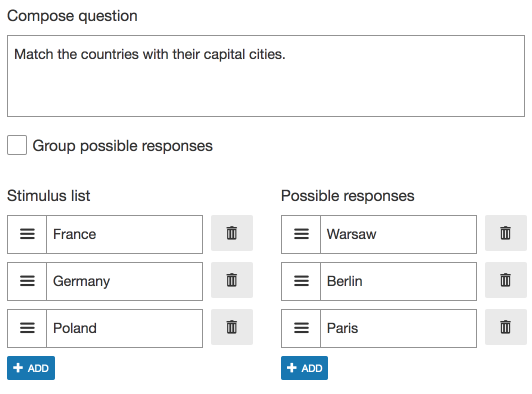The height and width of the screenshot is (394, 532).
Task: Delete the Poland stimulus item
Action: point(231,327)
